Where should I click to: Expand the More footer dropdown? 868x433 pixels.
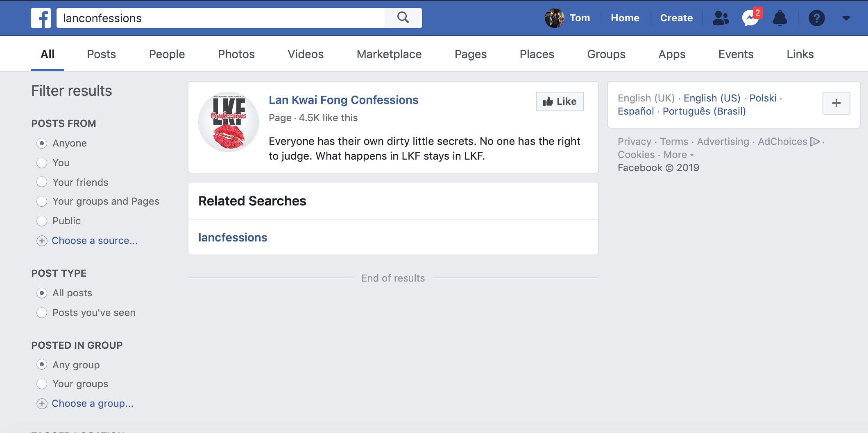point(678,155)
